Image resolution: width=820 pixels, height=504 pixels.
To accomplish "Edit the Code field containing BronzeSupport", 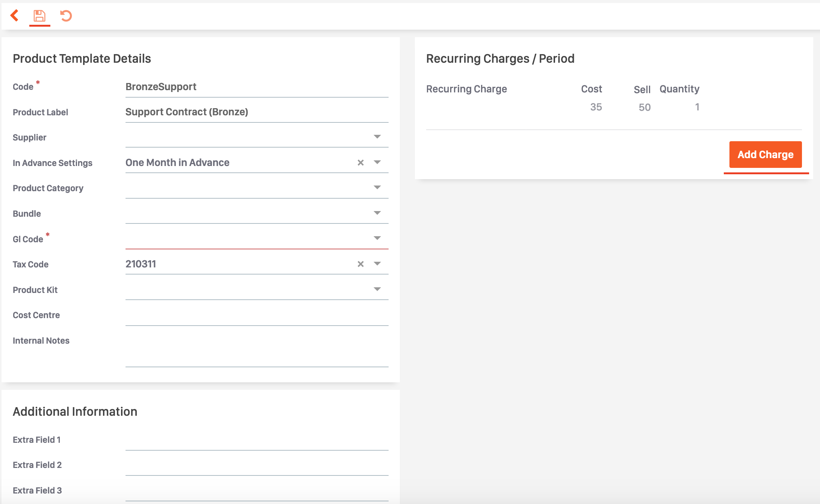I will click(257, 86).
